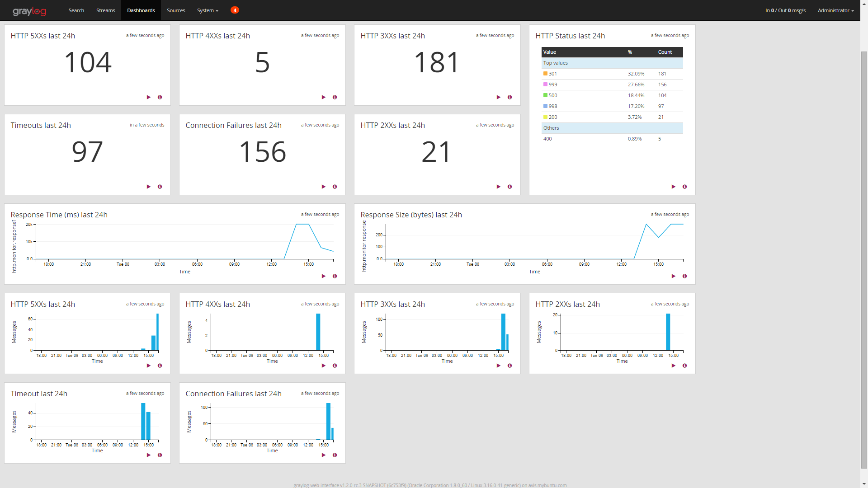Show info for Connection Failures count widget
The image size is (868, 488).
335,187
